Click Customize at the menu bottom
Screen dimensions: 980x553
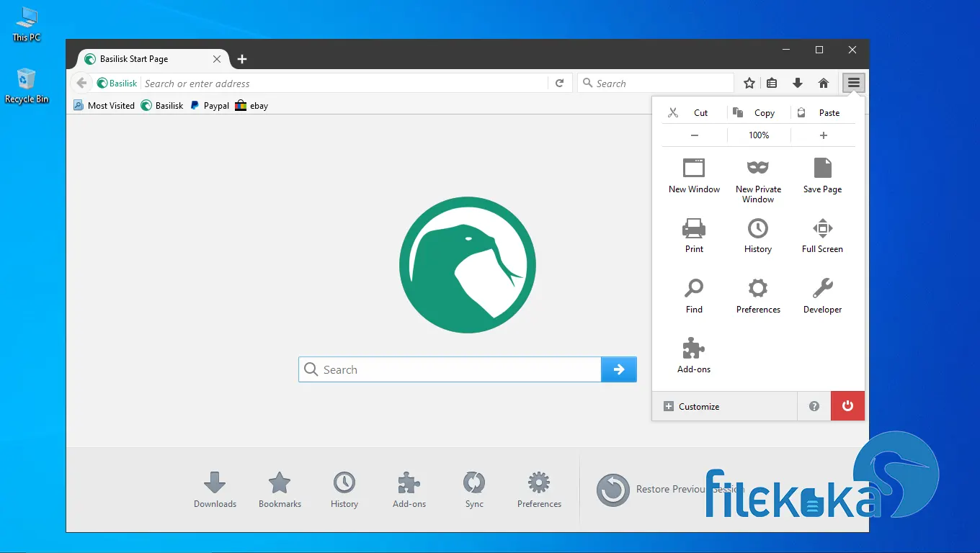tap(725, 406)
